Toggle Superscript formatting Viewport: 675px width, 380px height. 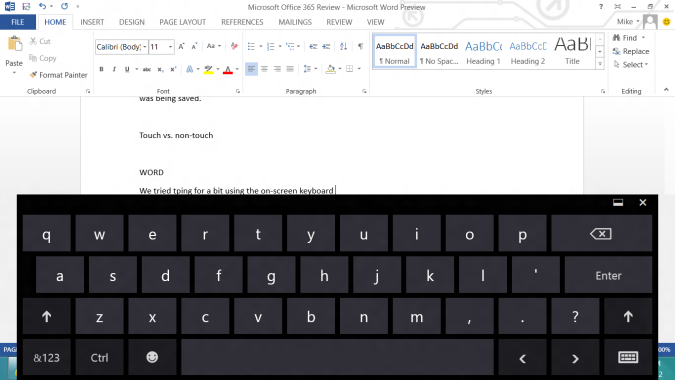[173, 69]
